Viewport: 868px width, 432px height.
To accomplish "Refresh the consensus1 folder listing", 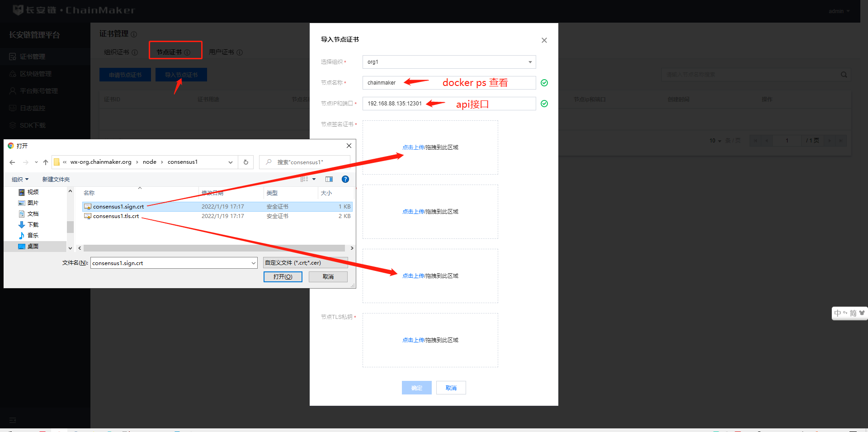I will 246,162.
